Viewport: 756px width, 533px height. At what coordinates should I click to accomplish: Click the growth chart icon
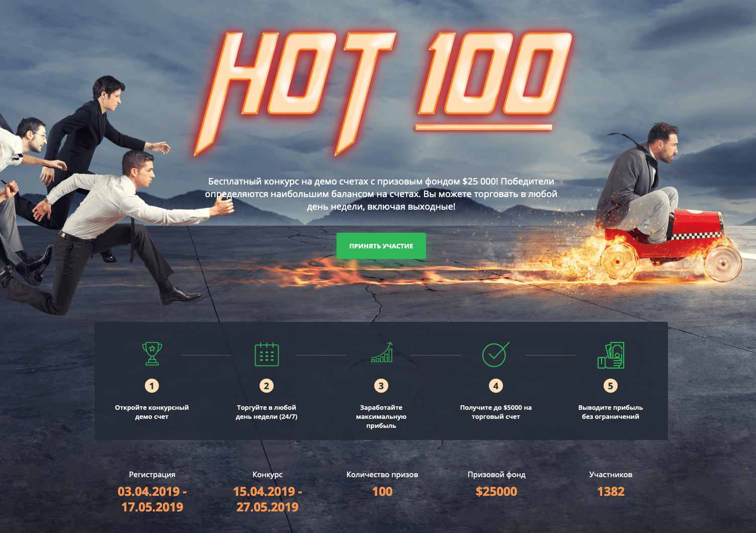tap(382, 352)
